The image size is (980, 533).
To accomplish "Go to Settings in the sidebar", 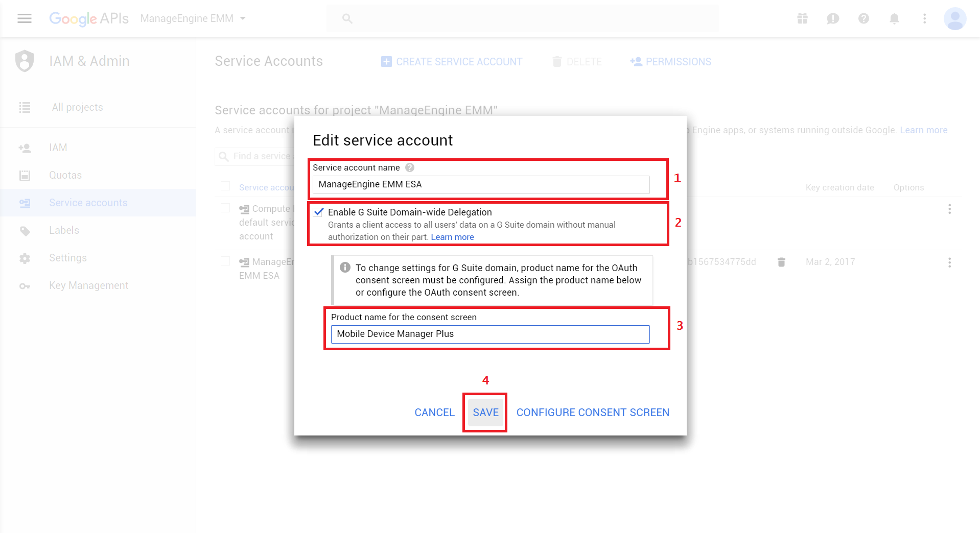I will 68,258.
